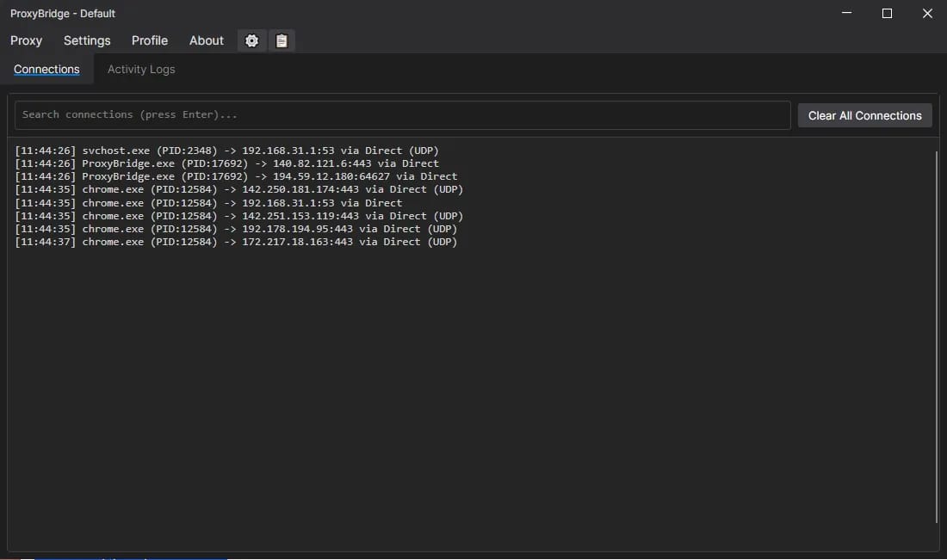The image size is (947, 560).
Task: Select the chrome.exe 192.178.194.95:443 log line
Action: tap(236, 229)
